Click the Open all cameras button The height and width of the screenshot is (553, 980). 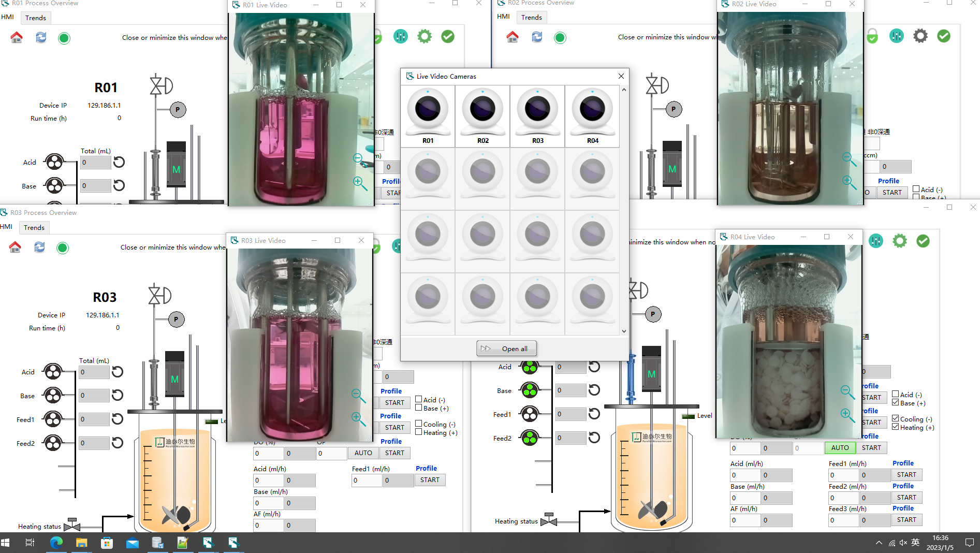506,348
